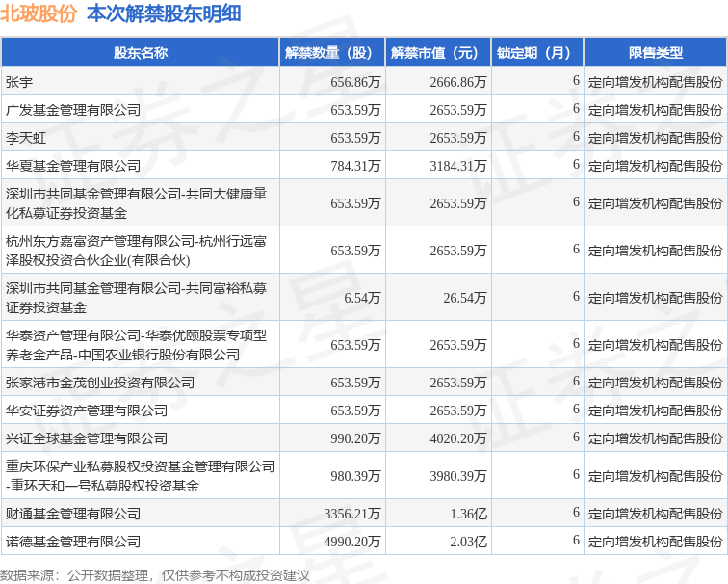Click the 解禁数量（股） column header
Screen dimensions: 728x584
[332, 53]
